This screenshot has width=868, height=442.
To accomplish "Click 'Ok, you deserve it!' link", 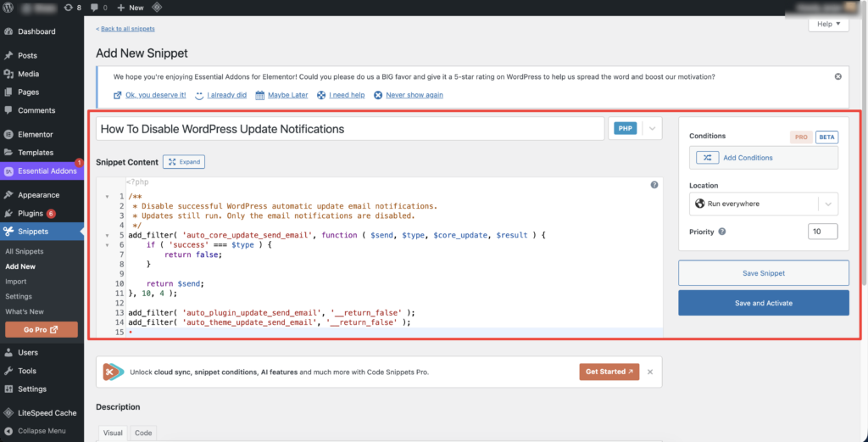I will click(x=156, y=95).
